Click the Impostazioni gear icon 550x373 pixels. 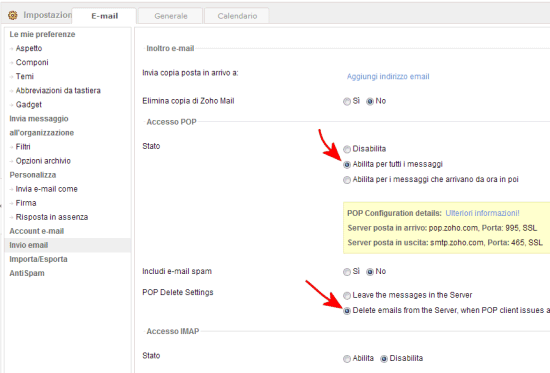pyautogui.click(x=13, y=15)
